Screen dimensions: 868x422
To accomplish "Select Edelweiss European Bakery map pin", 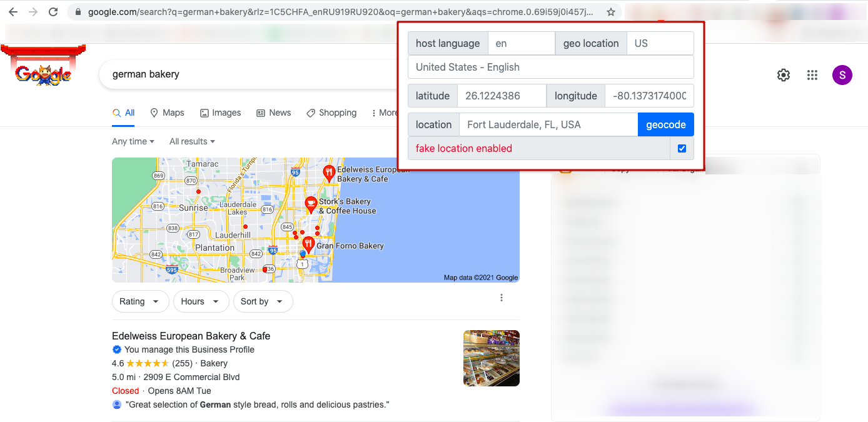I will coord(328,173).
